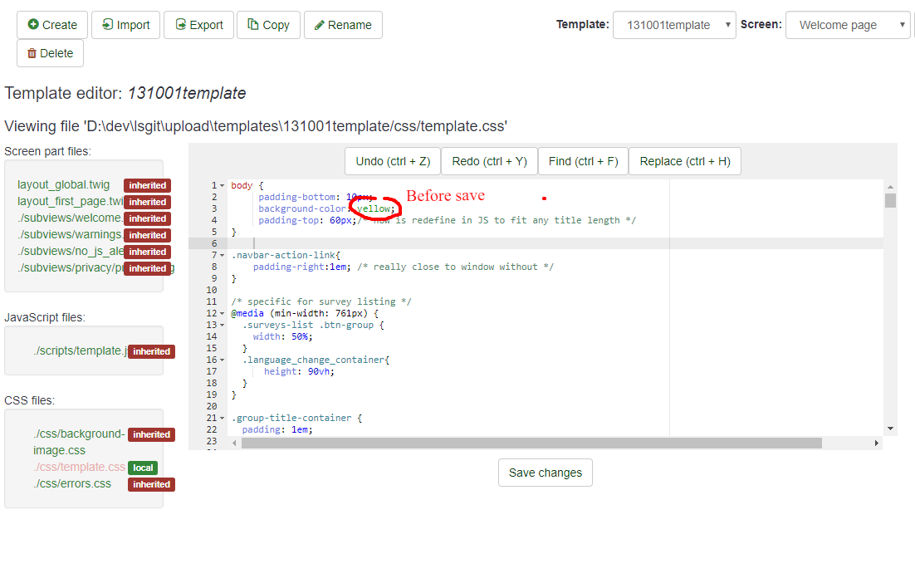This screenshot has width=915, height=588.
Task: Fold the .navbar-action-link rule on line 7
Action: (222, 256)
